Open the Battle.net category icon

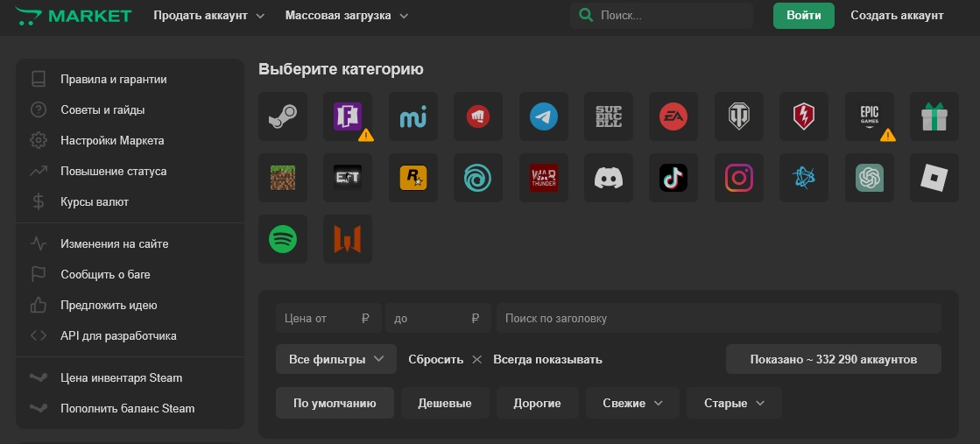(804, 178)
